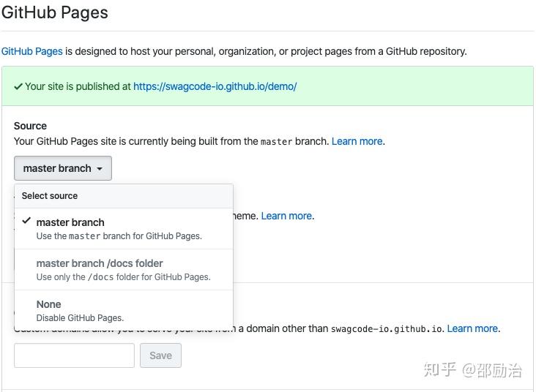Visit published site swagcode-io.github.io/demo link

click(x=215, y=86)
